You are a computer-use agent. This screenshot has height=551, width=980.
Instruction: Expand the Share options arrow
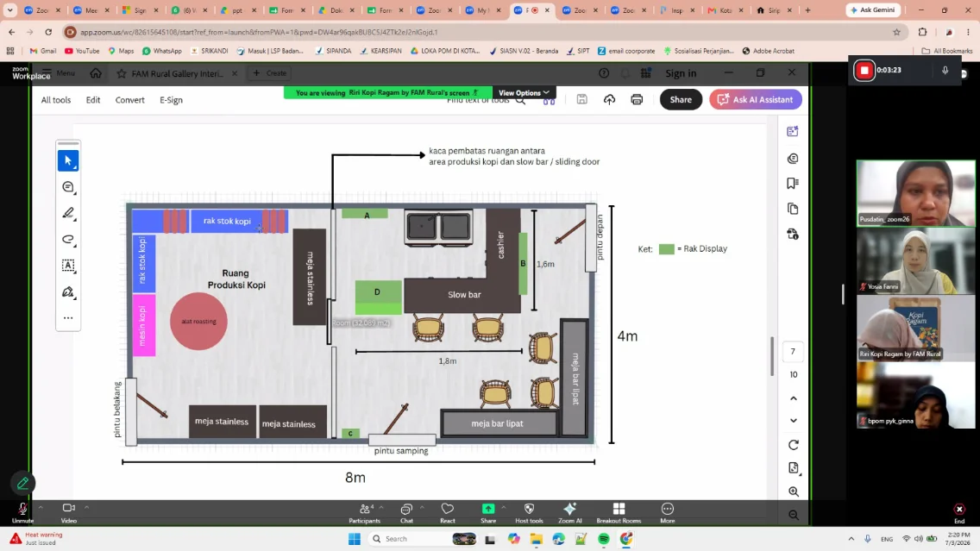(x=503, y=507)
